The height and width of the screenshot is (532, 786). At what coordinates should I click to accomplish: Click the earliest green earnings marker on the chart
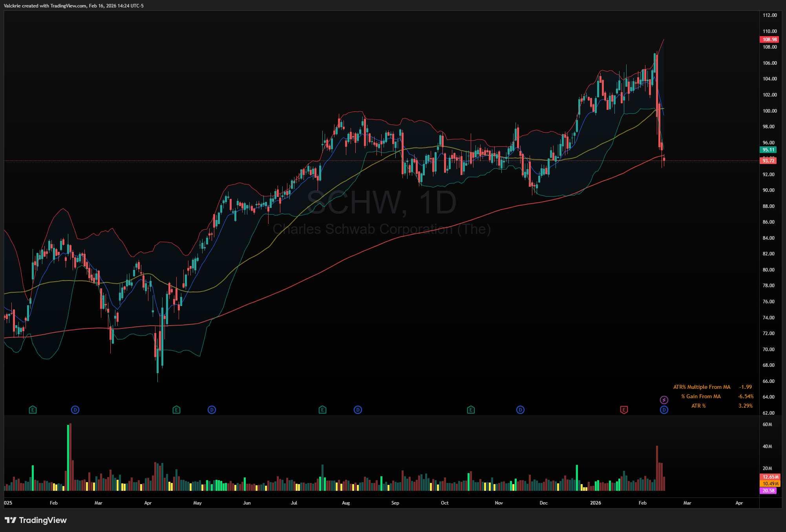33,410
